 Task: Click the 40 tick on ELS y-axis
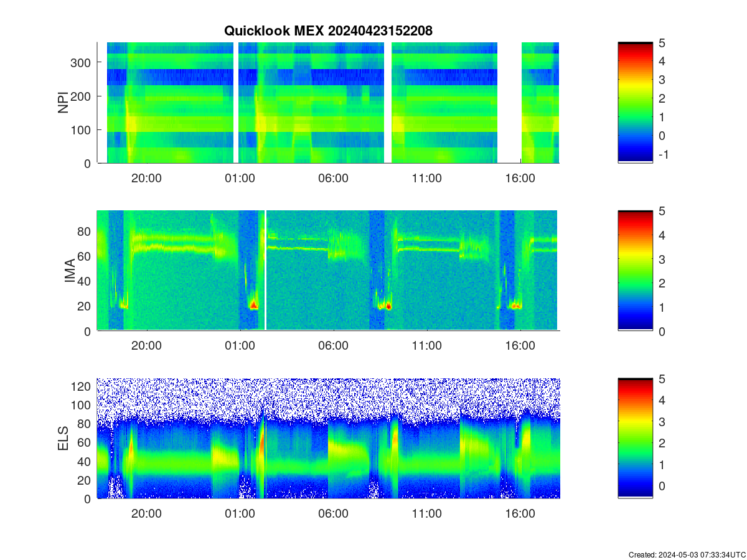pos(85,461)
